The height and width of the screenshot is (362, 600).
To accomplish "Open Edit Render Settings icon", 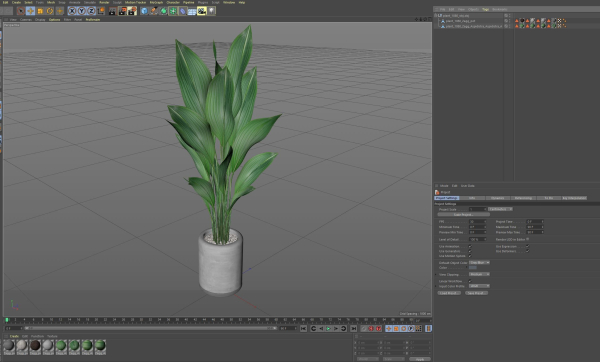I will (x=132, y=11).
